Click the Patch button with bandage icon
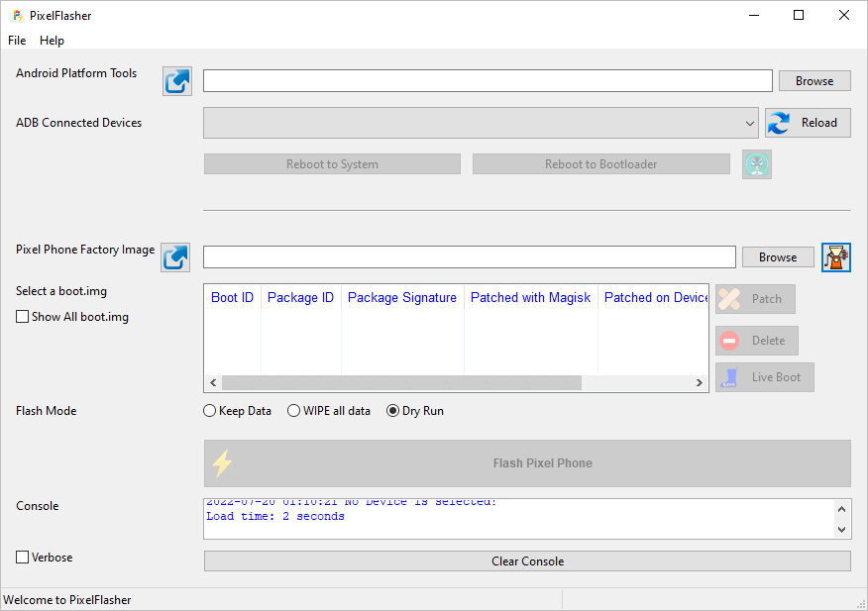This screenshot has width=868, height=611. pyautogui.click(x=756, y=299)
